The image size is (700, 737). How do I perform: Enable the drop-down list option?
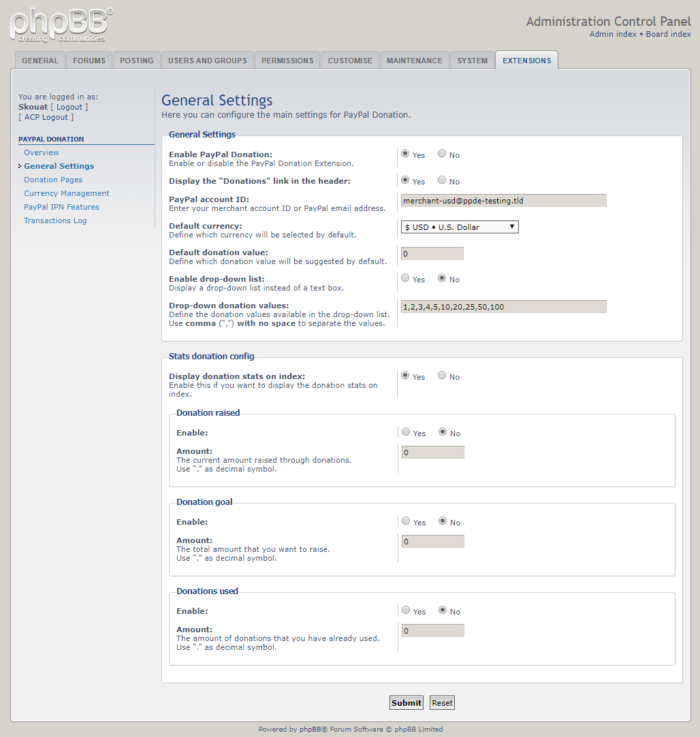[405, 278]
